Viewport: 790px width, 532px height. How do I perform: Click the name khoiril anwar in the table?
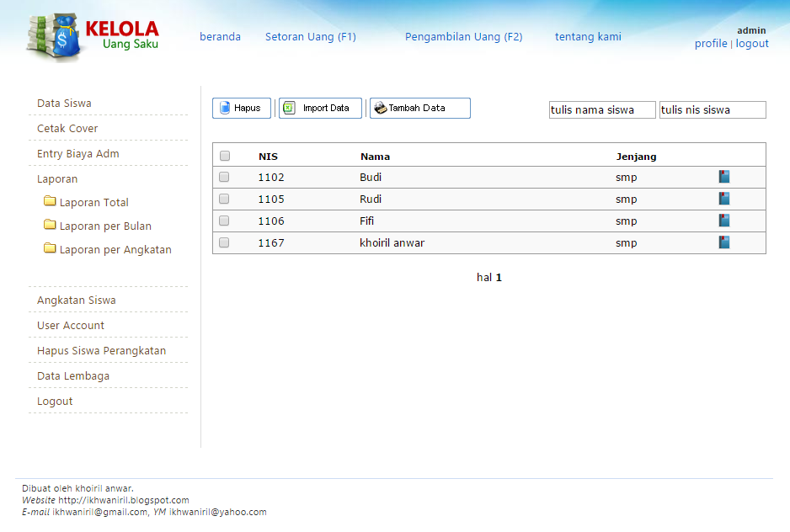[392, 242]
